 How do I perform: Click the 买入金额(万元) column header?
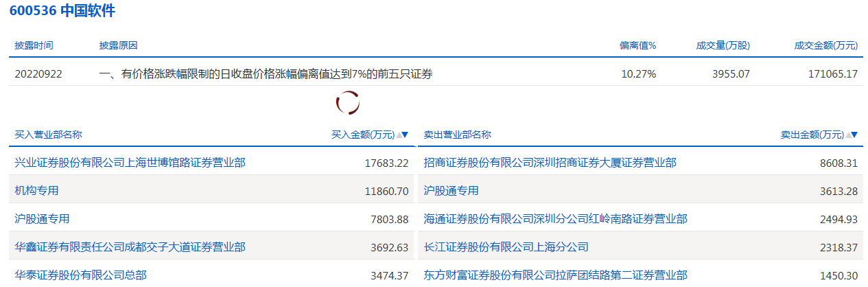coord(362,135)
